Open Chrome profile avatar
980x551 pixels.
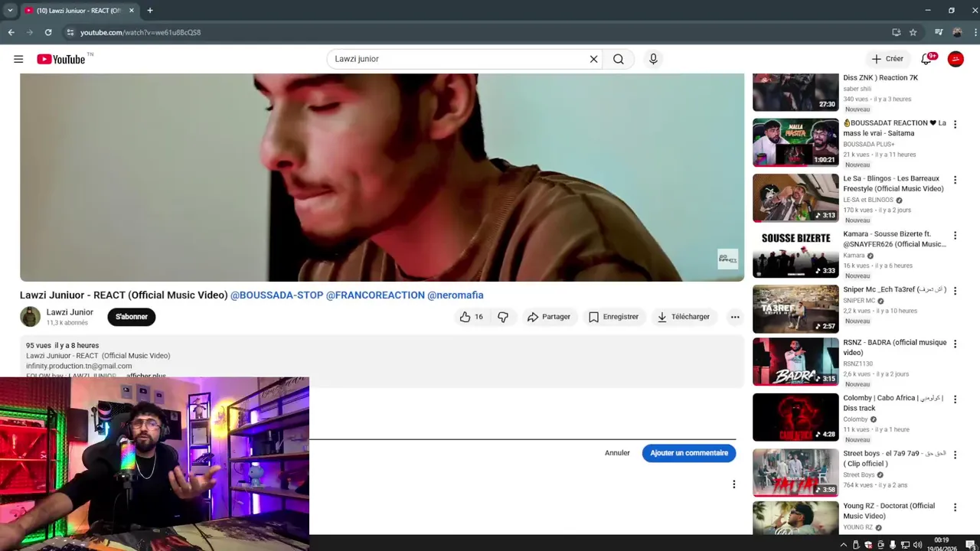[957, 32]
